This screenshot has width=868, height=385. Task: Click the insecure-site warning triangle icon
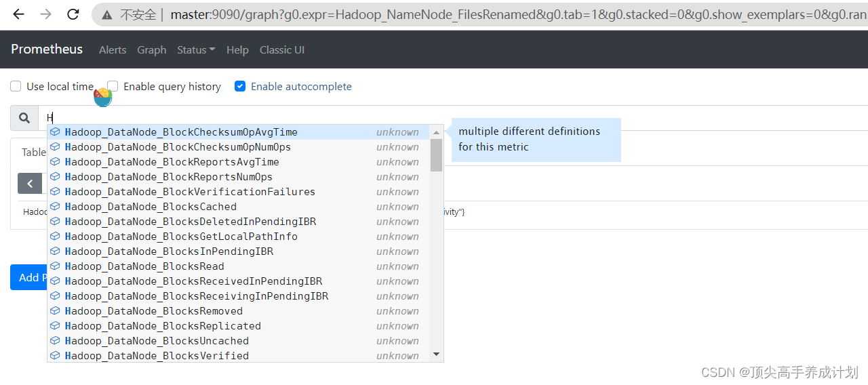point(107,14)
